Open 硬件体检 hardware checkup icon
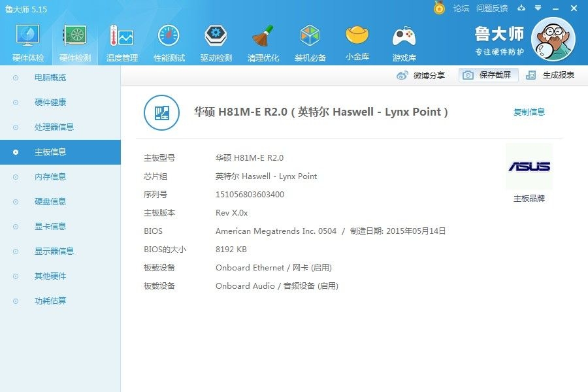The image size is (588, 392). pyautogui.click(x=27, y=36)
